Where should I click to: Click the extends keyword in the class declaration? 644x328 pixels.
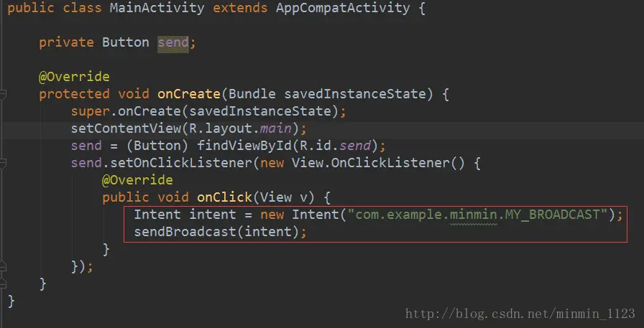click(239, 8)
